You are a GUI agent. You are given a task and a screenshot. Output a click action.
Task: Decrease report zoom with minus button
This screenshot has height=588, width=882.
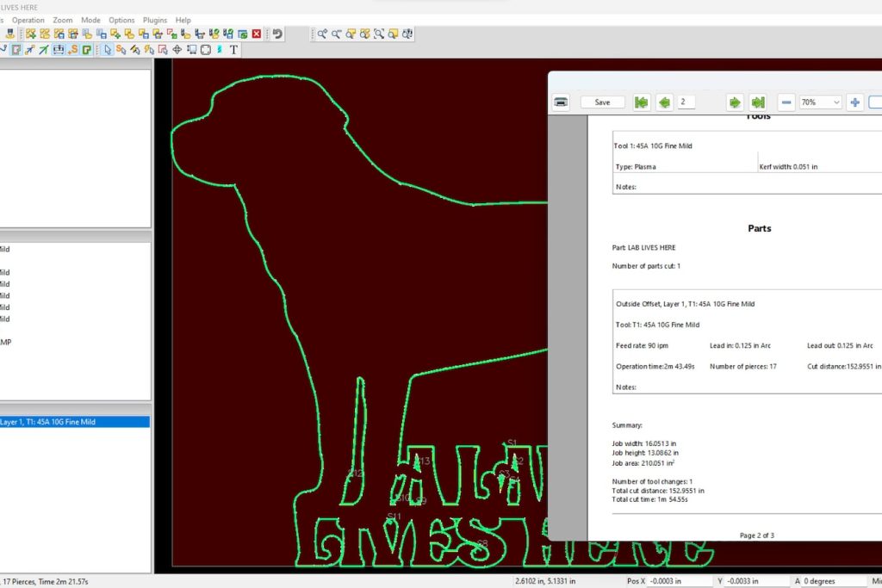click(786, 102)
